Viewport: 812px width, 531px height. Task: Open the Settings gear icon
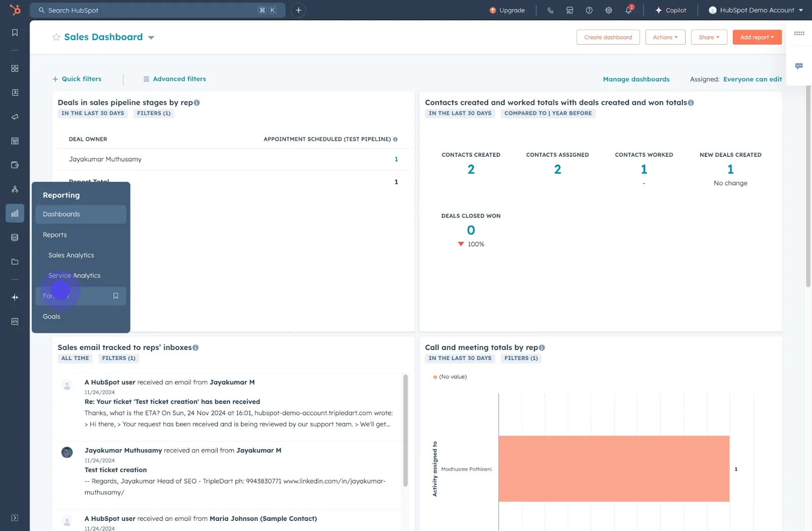coord(608,10)
